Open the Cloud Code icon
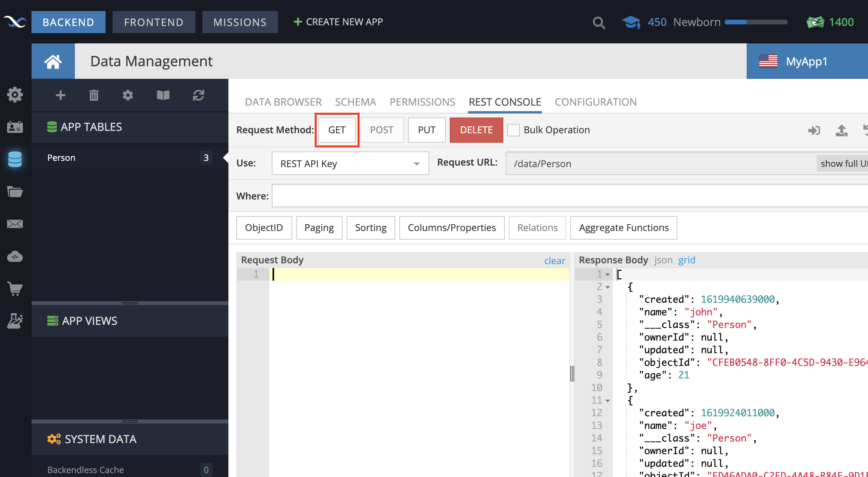868x477 pixels. click(15, 256)
